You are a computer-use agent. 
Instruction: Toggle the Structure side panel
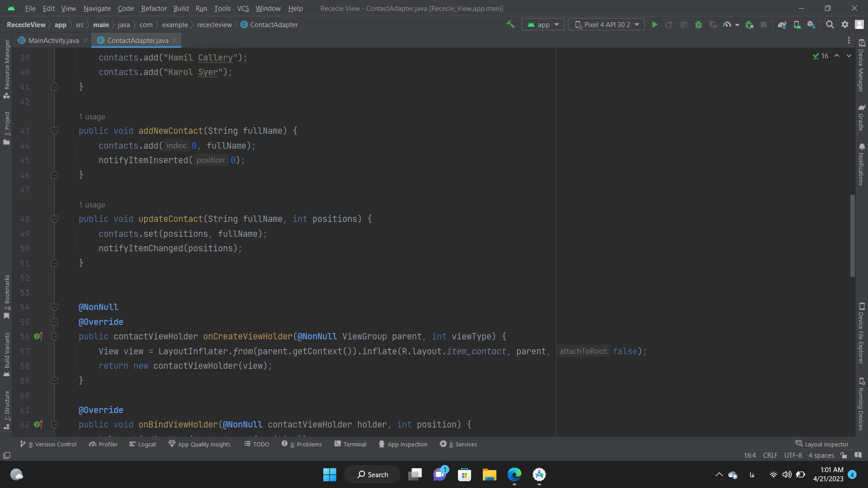(x=6, y=410)
